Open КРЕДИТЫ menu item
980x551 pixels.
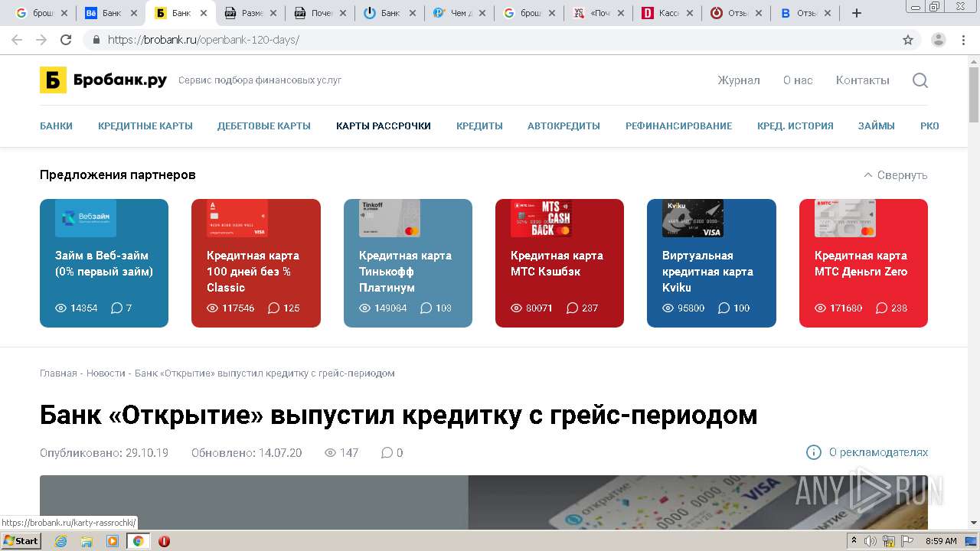coord(479,126)
